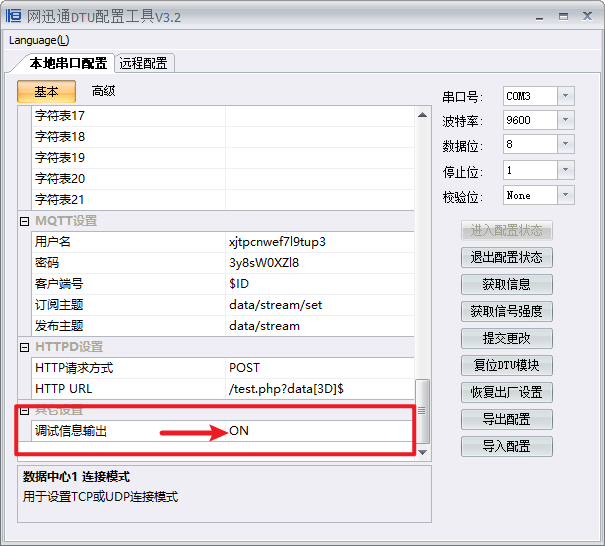Collapse the HTTPD设置 section
The height and width of the screenshot is (546, 605).
tap(25, 347)
